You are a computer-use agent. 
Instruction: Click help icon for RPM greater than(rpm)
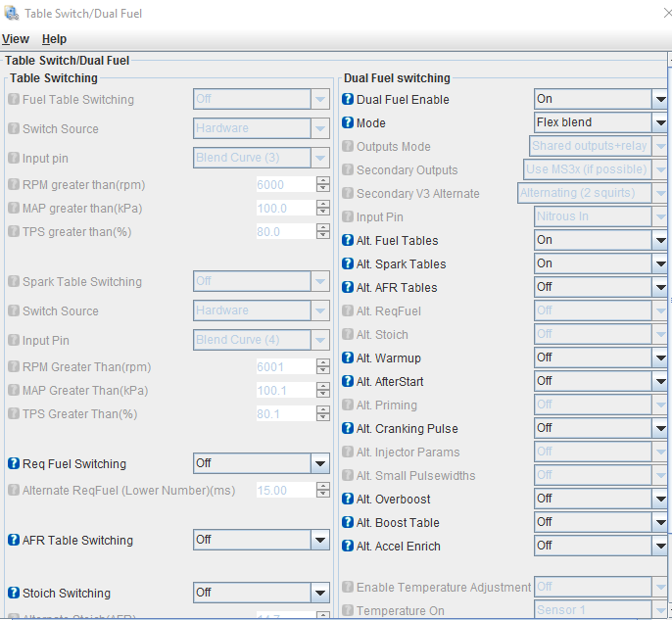[x=14, y=184]
